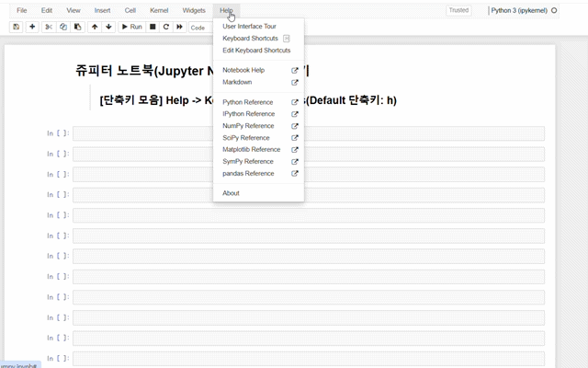Open the View menu
Screen dimensions: 588x368
click(73, 10)
